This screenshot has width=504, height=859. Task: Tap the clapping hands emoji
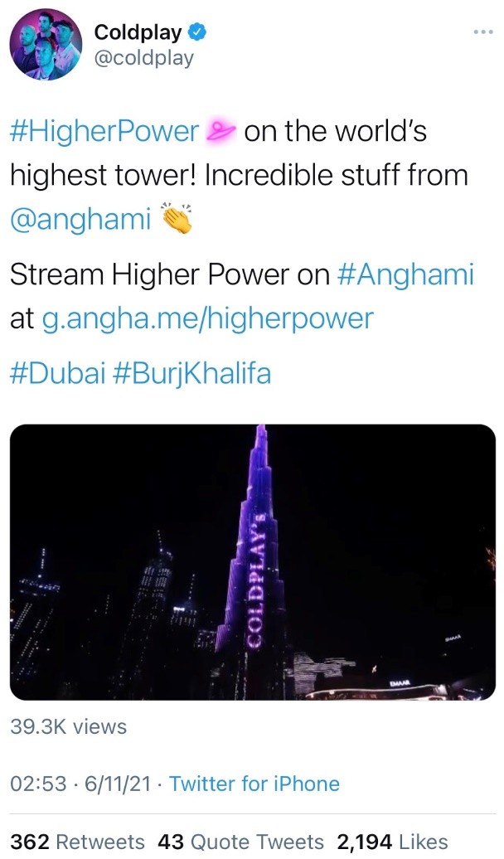coord(175,218)
